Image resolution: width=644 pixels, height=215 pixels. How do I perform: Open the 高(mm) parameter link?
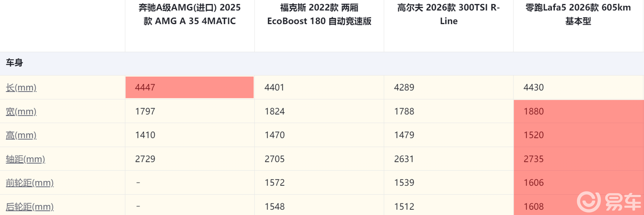21,135
